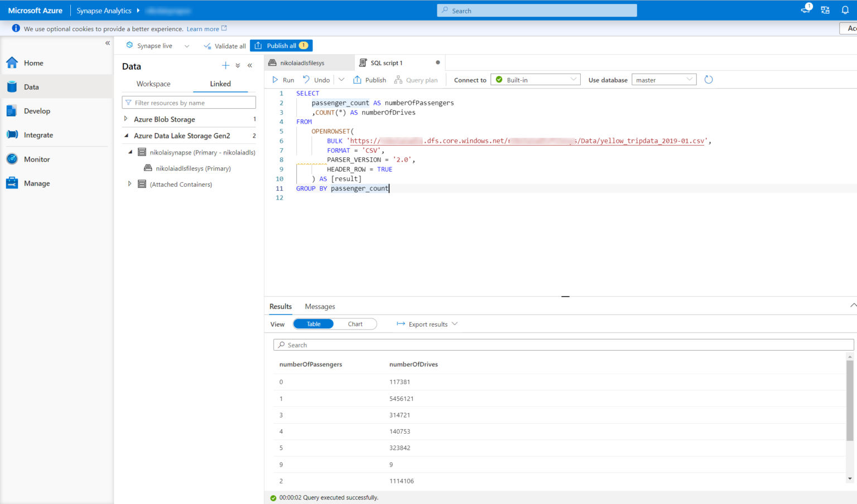Click the Query plan icon
857x504 pixels.
click(398, 80)
